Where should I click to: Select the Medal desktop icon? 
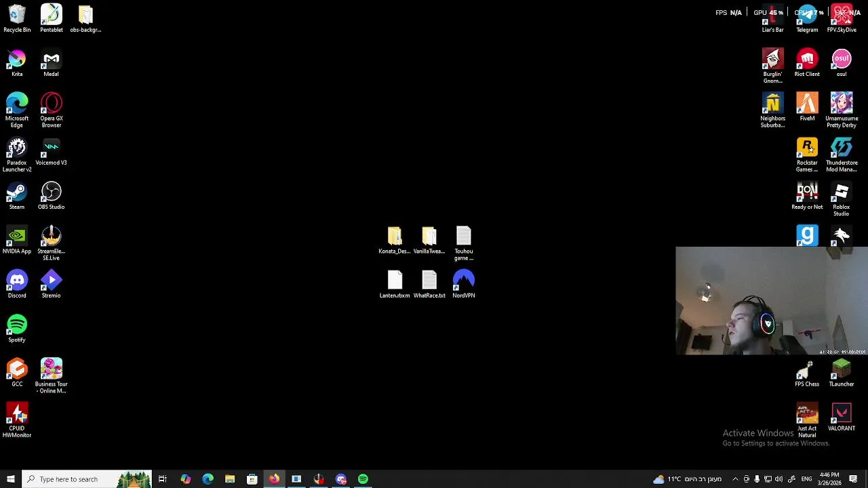pyautogui.click(x=52, y=63)
